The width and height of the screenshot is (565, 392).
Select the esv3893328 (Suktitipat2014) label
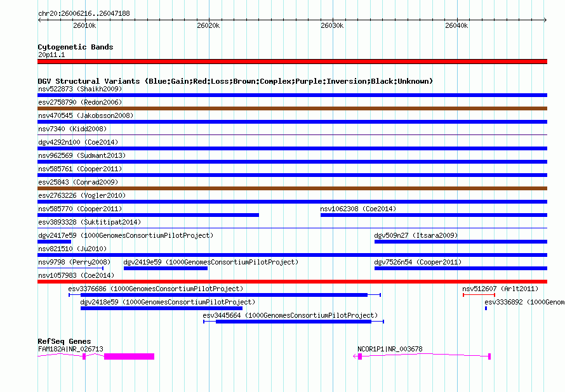tap(90, 222)
